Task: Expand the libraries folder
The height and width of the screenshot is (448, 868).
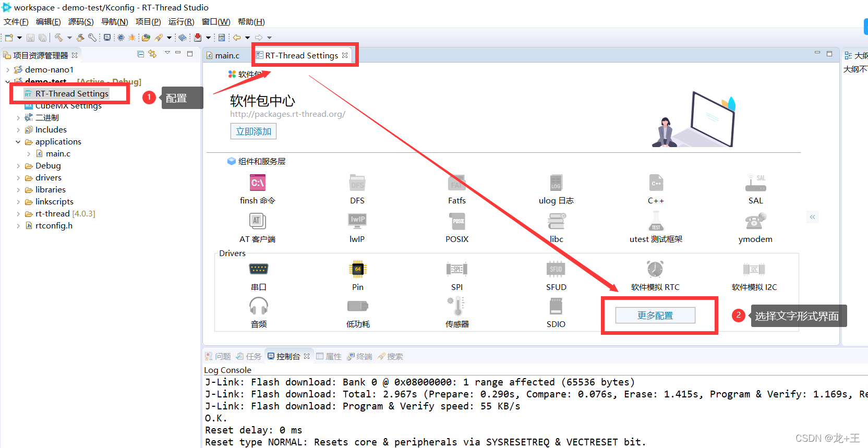Action: pyautogui.click(x=18, y=189)
